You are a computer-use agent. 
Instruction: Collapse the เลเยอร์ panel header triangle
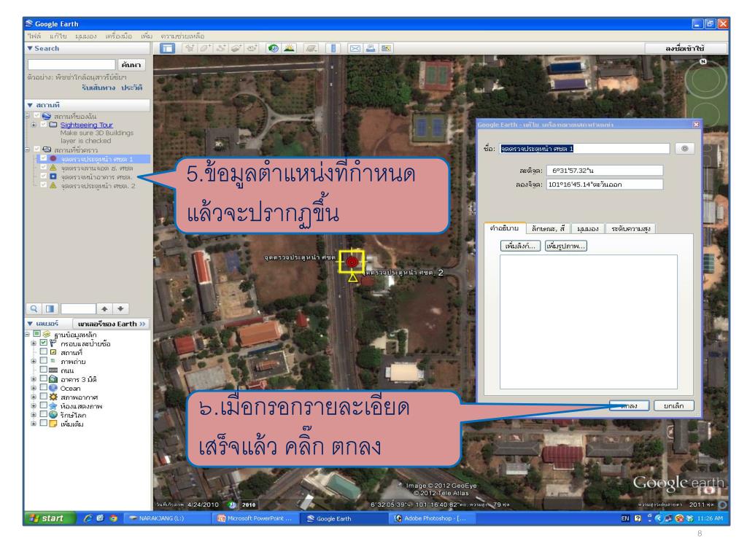point(30,323)
